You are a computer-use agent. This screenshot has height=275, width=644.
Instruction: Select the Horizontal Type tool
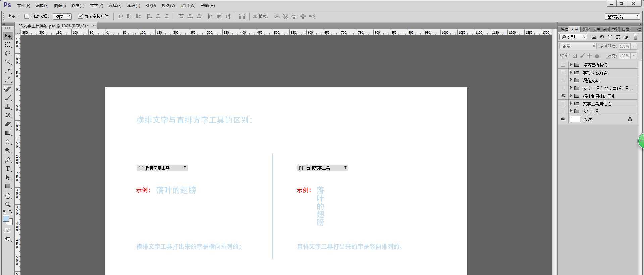point(8,169)
